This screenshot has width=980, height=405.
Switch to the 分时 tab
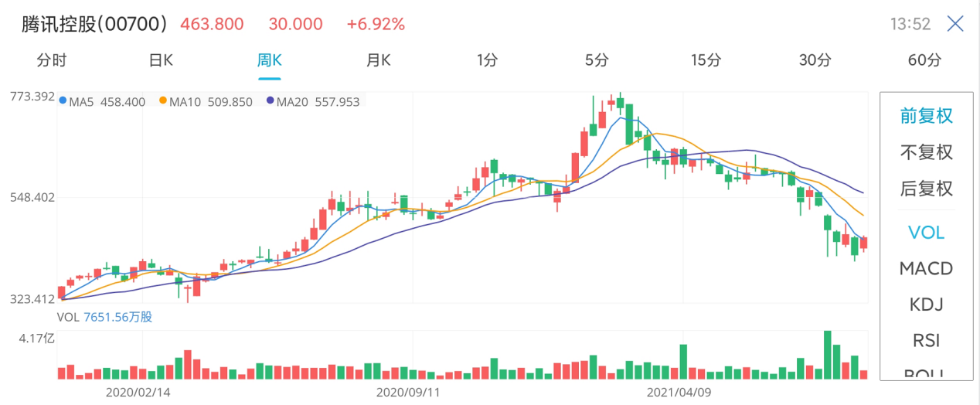[x=52, y=60]
